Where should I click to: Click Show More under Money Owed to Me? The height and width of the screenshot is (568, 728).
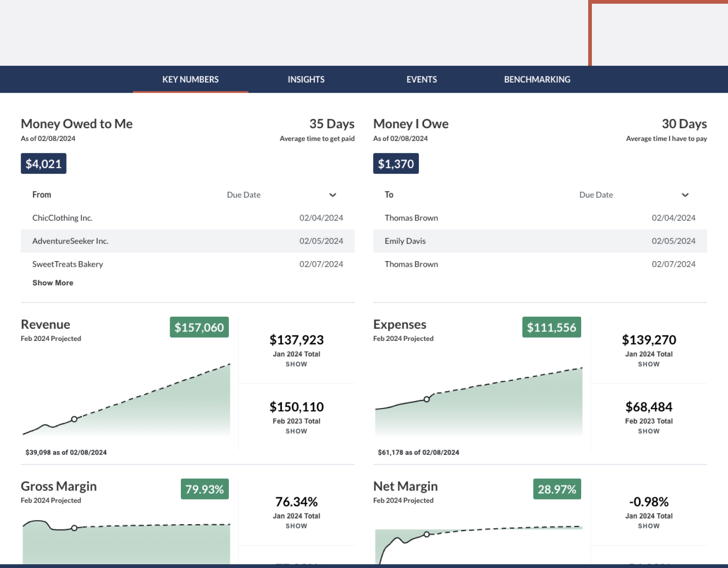click(53, 283)
